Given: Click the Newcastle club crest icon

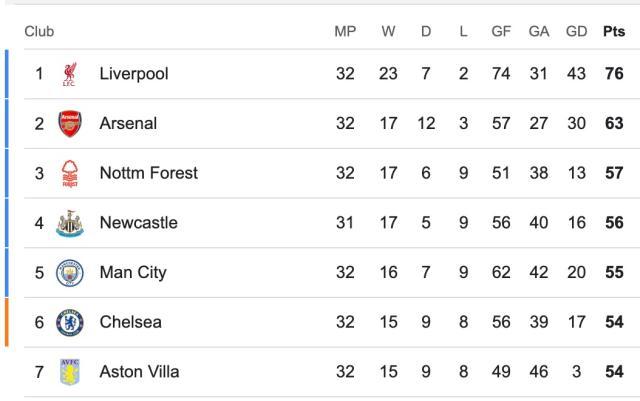Looking at the screenshot, I should [x=70, y=223].
